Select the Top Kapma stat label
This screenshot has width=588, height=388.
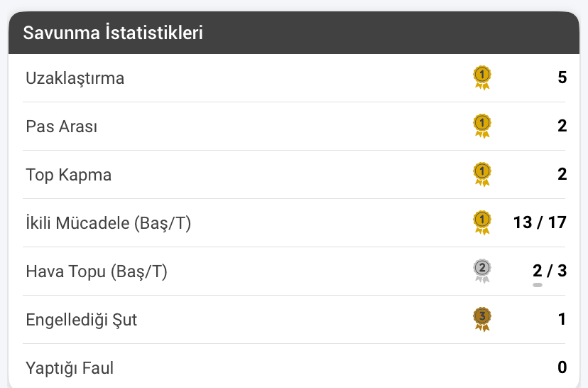tap(69, 176)
